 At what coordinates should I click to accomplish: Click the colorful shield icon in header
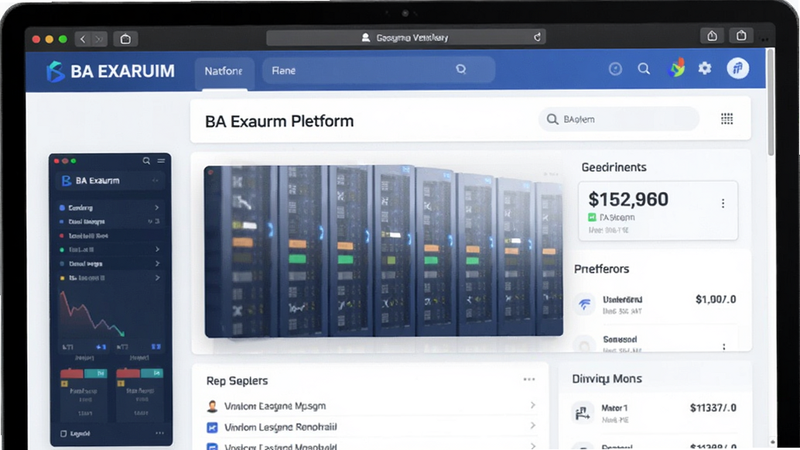pos(677,68)
